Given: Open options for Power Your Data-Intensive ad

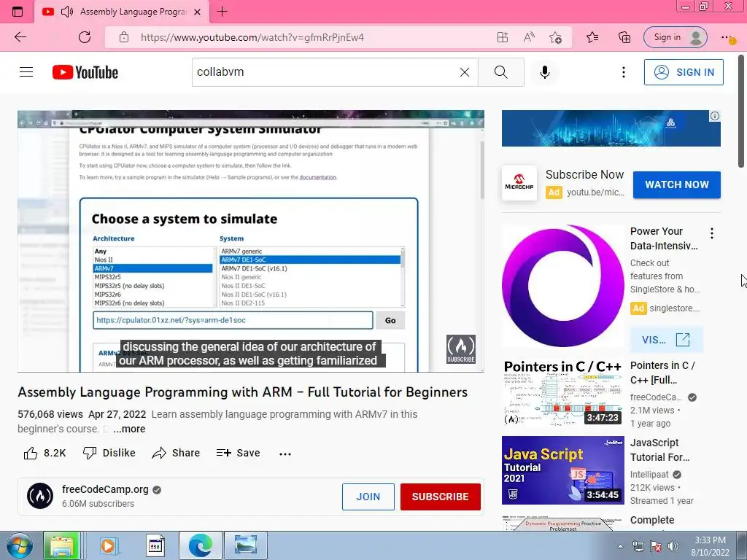Looking at the screenshot, I should tap(712, 233).
